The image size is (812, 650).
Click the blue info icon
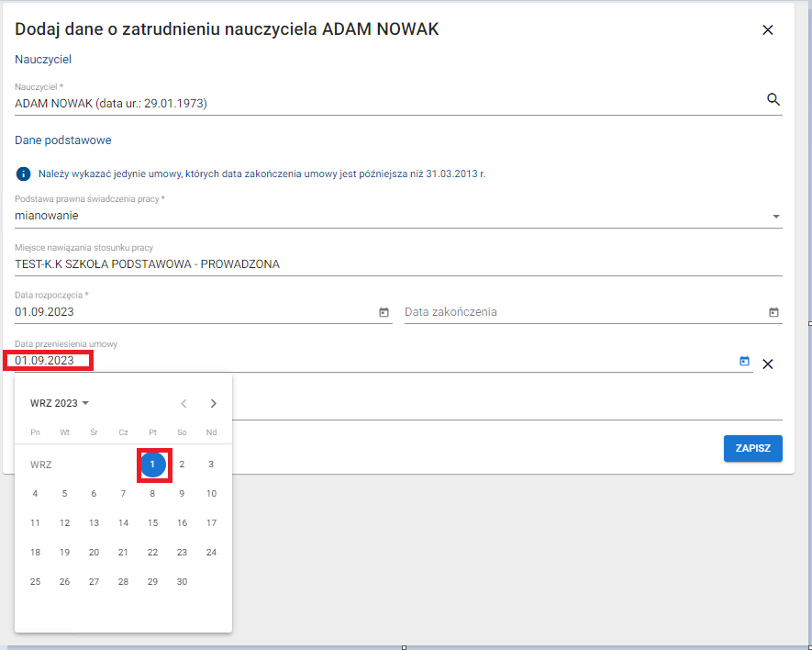[x=23, y=174]
